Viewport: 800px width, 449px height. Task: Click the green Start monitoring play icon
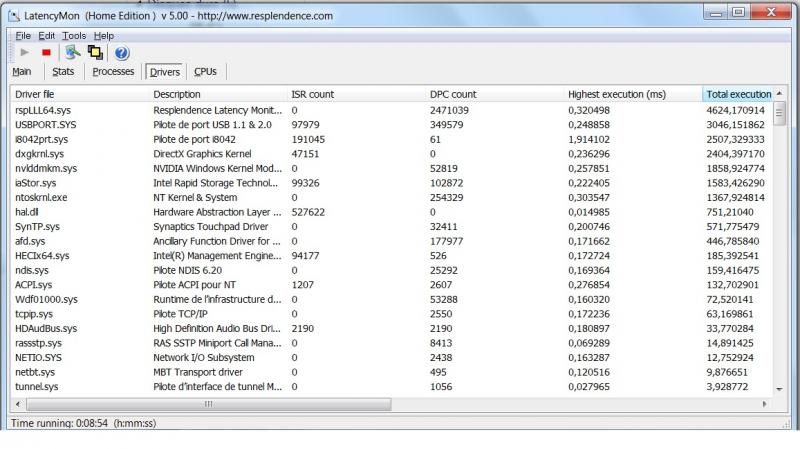coord(24,52)
